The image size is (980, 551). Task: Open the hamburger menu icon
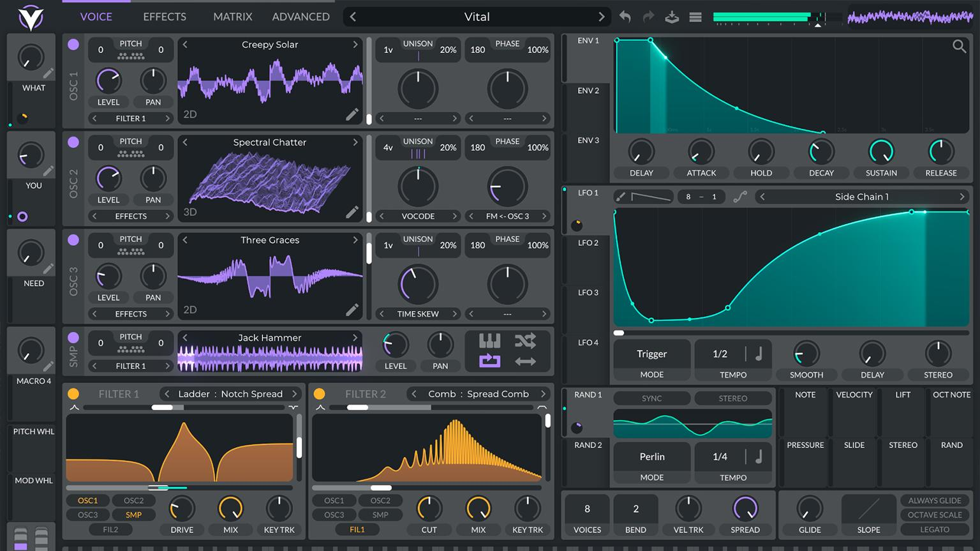point(695,17)
